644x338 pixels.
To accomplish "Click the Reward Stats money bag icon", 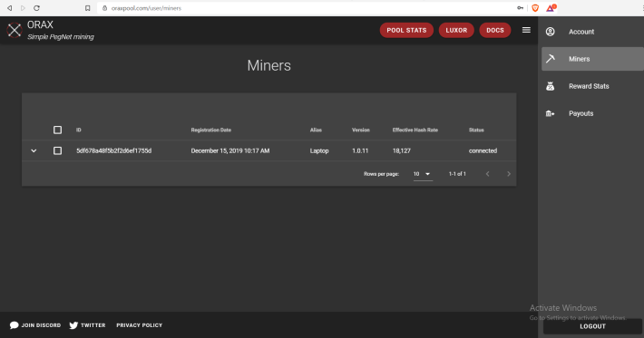I will tap(550, 86).
